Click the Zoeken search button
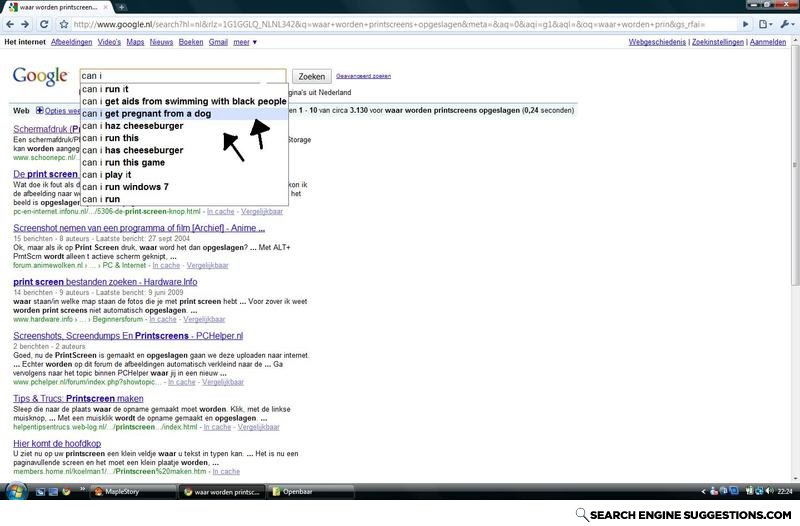The width and height of the screenshot is (800, 526). point(312,76)
